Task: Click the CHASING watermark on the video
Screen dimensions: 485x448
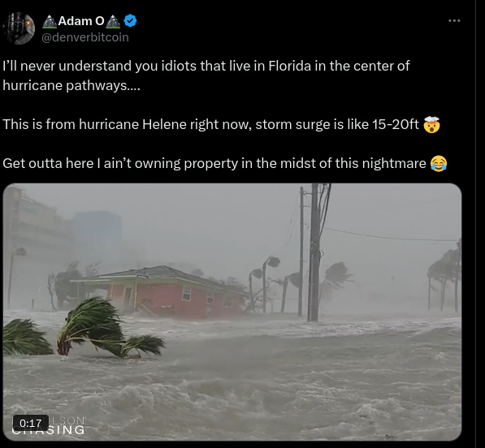Action: (49, 430)
